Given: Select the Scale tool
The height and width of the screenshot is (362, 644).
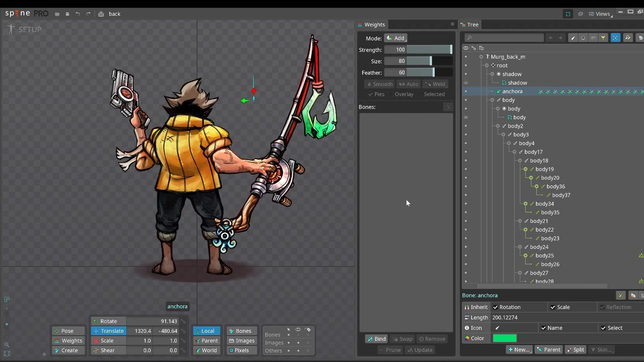Looking at the screenshot, I should pos(109,341).
